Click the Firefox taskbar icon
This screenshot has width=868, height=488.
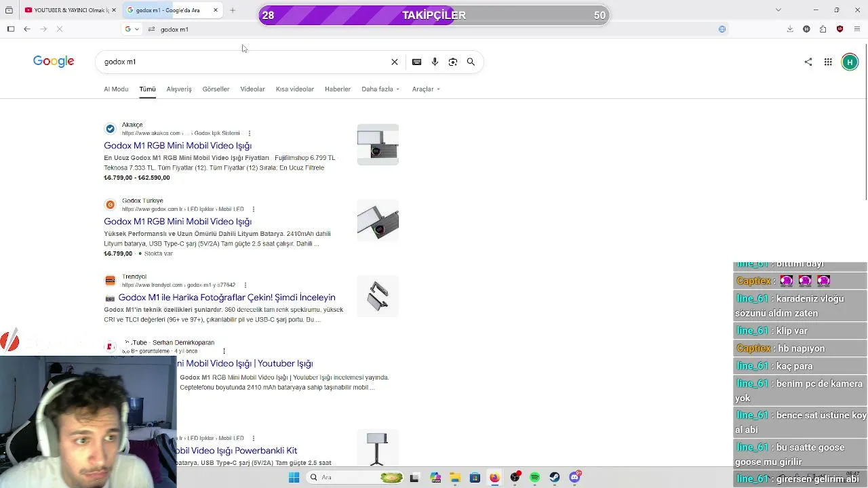494,477
